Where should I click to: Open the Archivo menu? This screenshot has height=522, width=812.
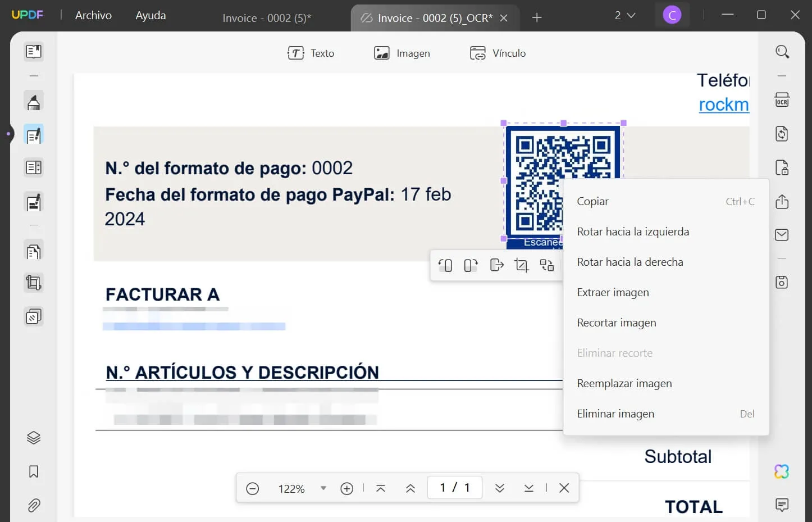[x=93, y=15]
